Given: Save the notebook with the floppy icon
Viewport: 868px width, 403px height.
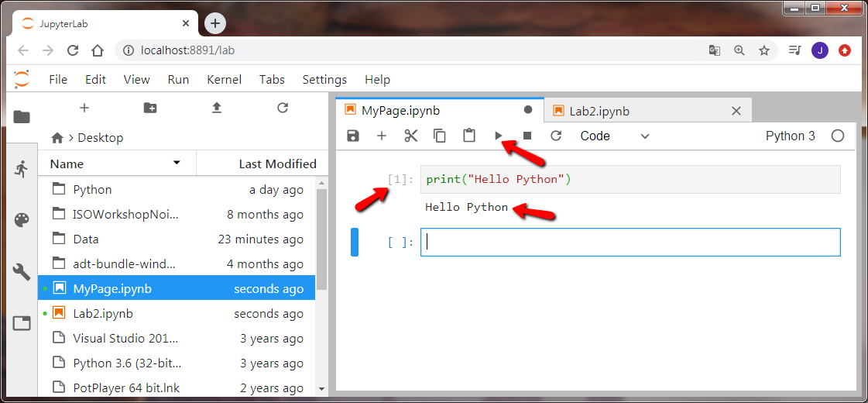Looking at the screenshot, I should tap(352, 136).
